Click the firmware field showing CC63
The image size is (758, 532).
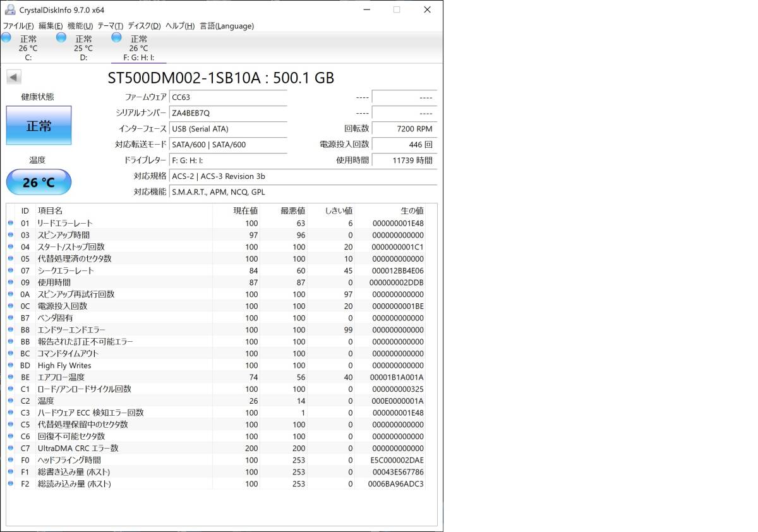click(228, 97)
